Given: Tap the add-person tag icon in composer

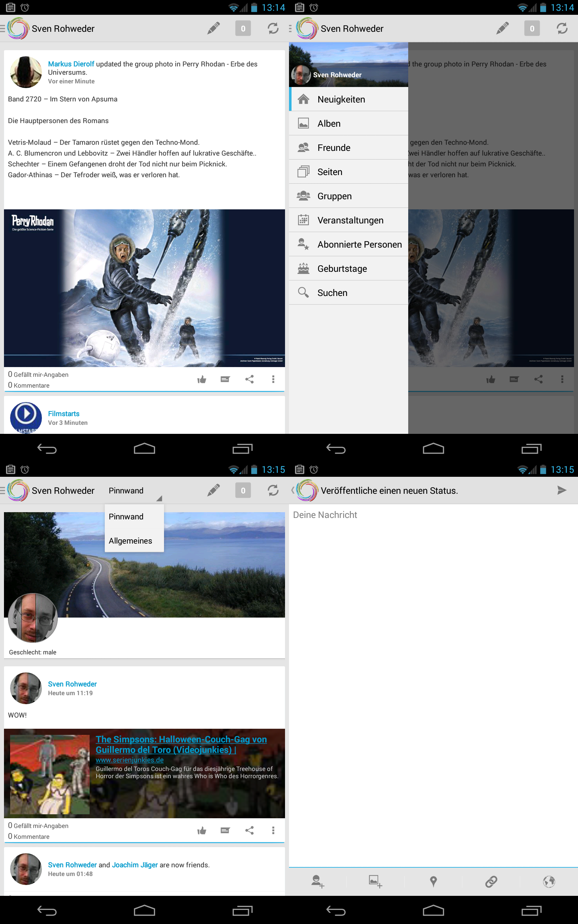Looking at the screenshot, I should [318, 882].
